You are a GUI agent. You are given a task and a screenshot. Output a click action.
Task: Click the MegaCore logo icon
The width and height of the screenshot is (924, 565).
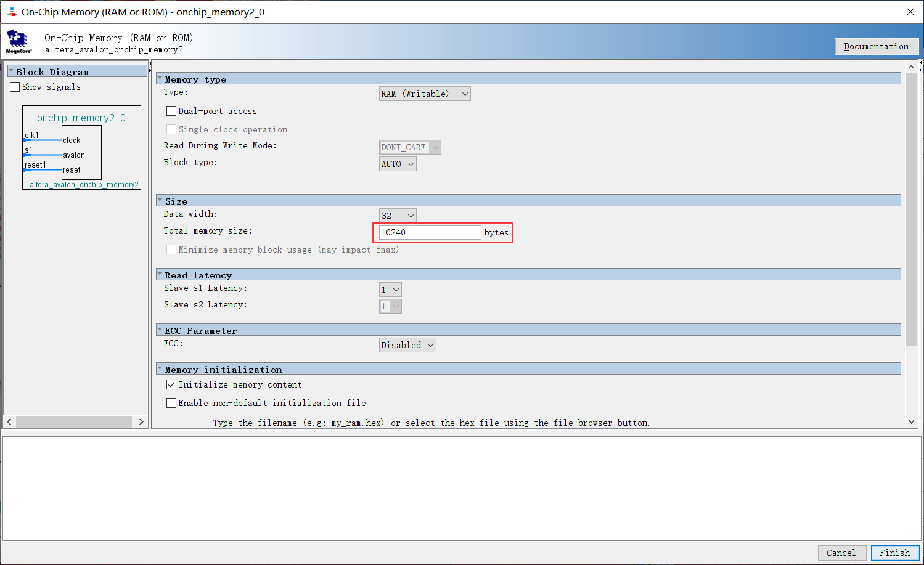coord(18,42)
